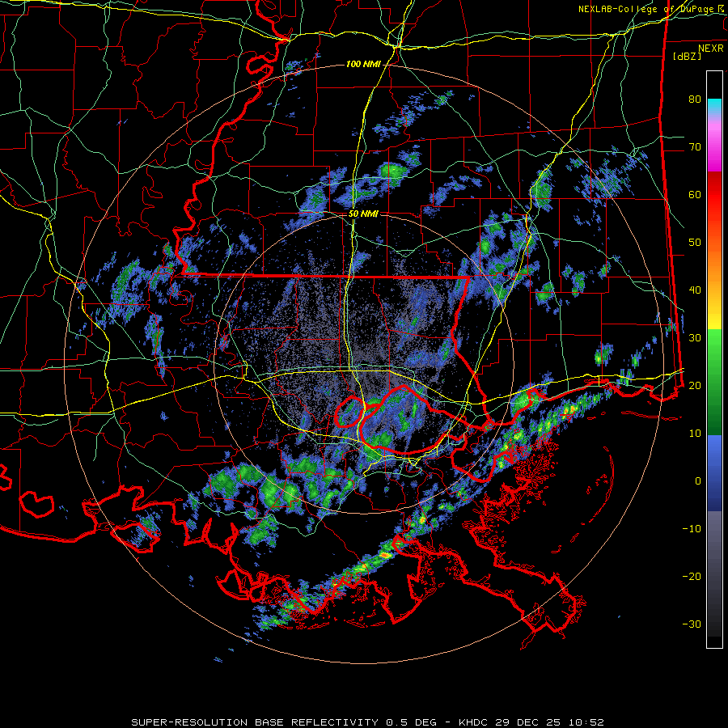Click the SUPER-RESOLUTION BASE REFLECTIVITY caption
Viewport: 728px width, 728px height.
(255, 722)
